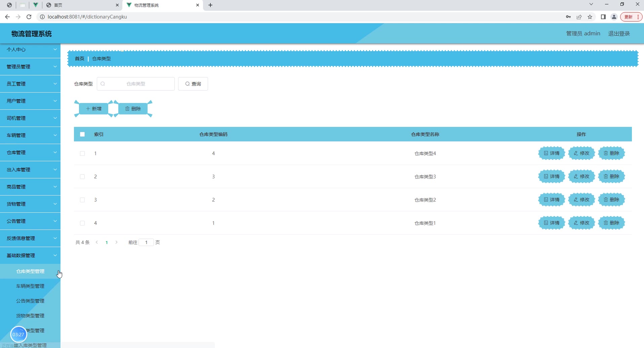The width and height of the screenshot is (644, 348).
Task: Select 货物类型管理 submenu item
Action: click(x=30, y=316)
